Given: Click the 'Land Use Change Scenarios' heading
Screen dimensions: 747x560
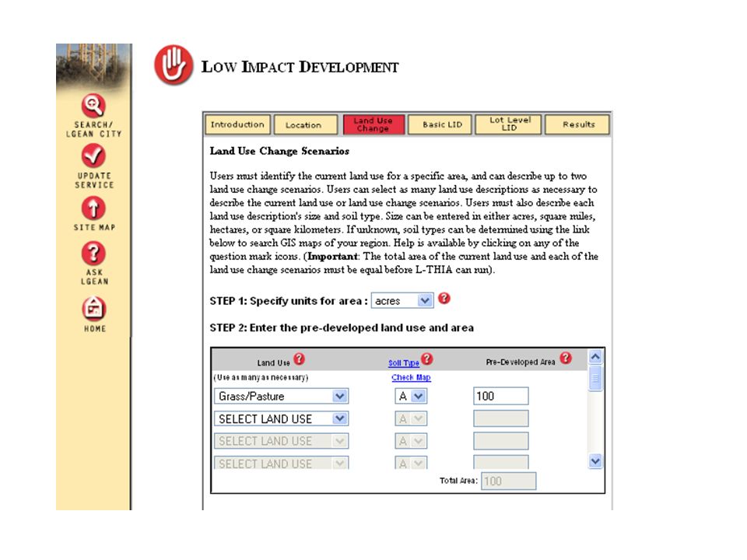Looking at the screenshot, I should (x=279, y=152).
